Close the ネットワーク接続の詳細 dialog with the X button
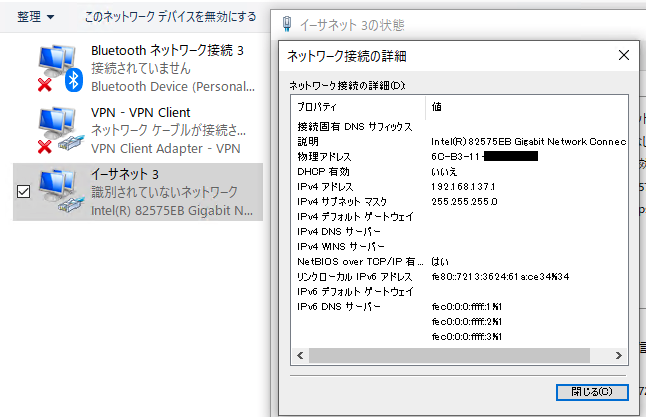 pyautogui.click(x=624, y=55)
